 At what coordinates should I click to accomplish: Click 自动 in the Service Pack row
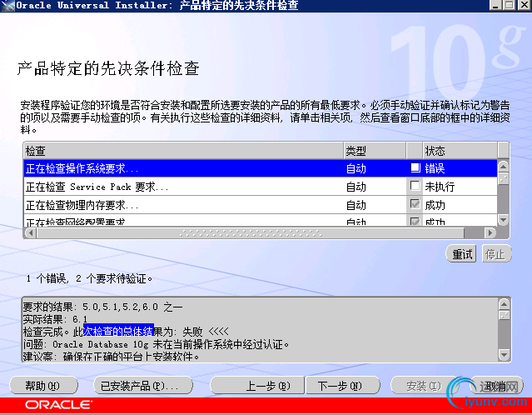click(x=355, y=187)
